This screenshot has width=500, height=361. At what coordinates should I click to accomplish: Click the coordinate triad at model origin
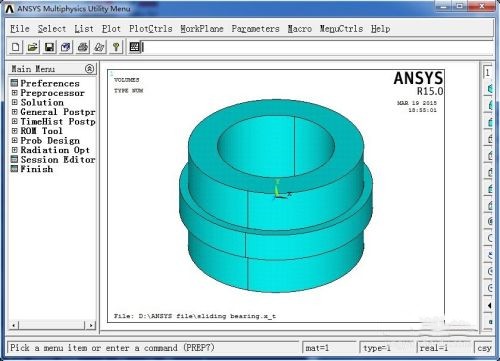click(x=281, y=189)
